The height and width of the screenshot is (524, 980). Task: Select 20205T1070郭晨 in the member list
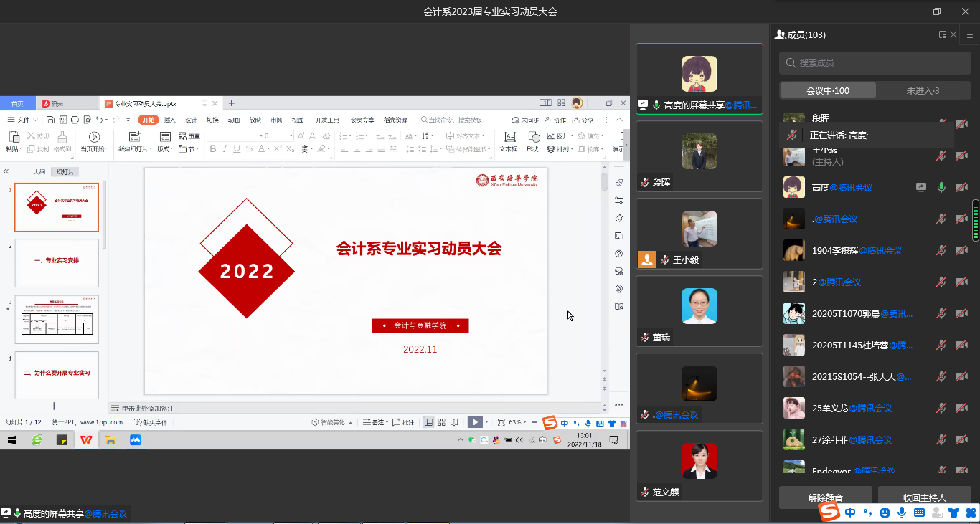coord(861,314)
